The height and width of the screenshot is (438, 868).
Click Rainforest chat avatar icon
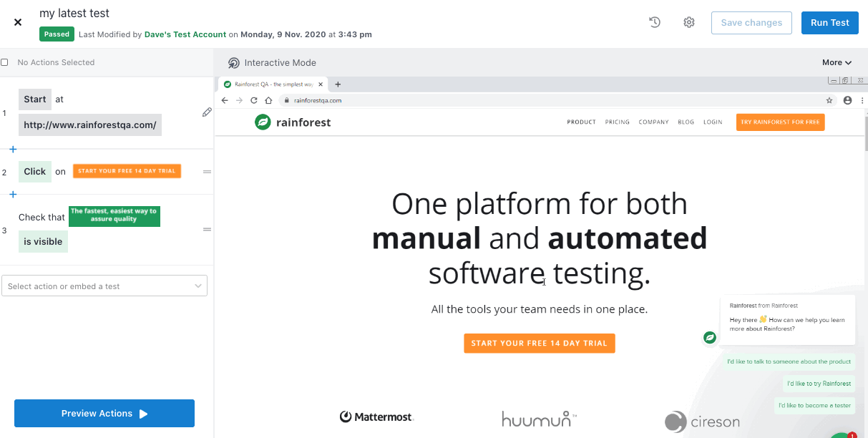pos(710,337)
